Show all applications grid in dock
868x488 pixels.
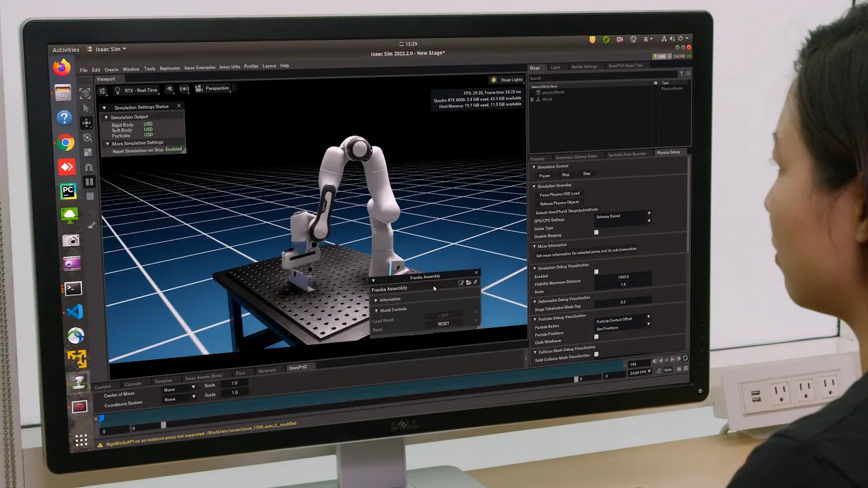(81, 441)
